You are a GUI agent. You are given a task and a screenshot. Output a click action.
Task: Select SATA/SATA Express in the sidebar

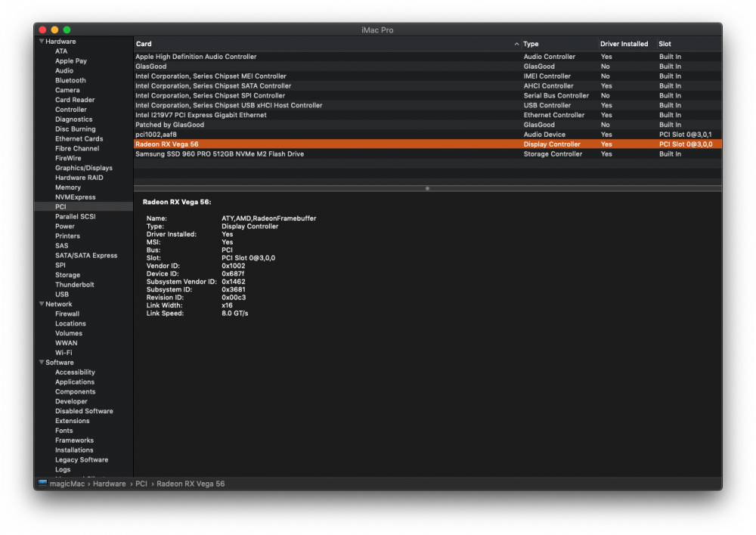[x=86, y=255]
